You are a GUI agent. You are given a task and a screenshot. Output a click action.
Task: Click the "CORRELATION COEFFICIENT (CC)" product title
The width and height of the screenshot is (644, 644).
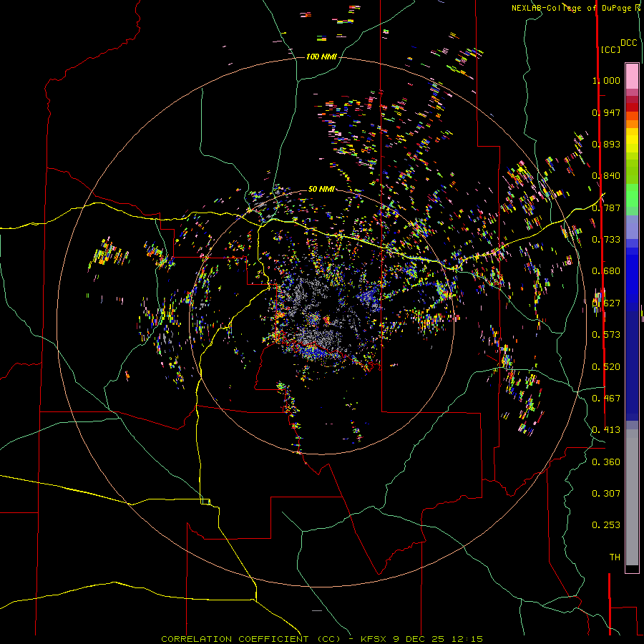tap(250, 639)
